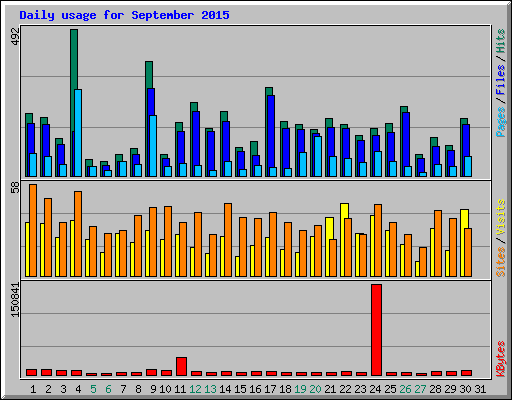Click day label 4 on the axis
This screenshot has width=512, height=400.
click(x=78, y=389)
